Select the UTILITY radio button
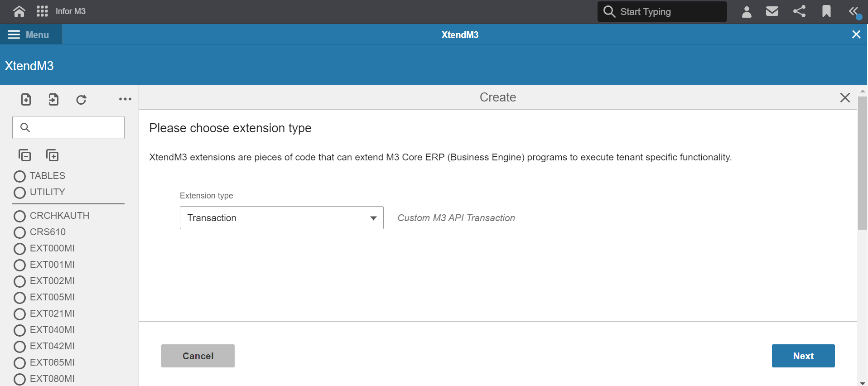868x386 pixels. (19, 193)
